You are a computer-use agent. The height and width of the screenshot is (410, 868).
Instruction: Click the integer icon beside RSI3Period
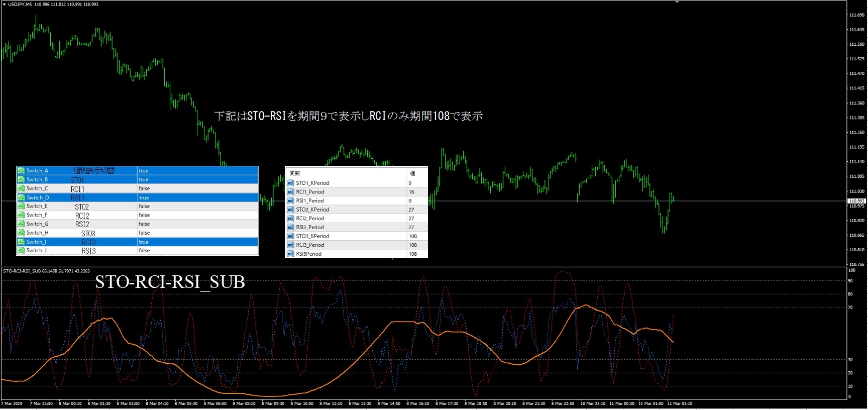pyautogui.click(x=290, y=254)
